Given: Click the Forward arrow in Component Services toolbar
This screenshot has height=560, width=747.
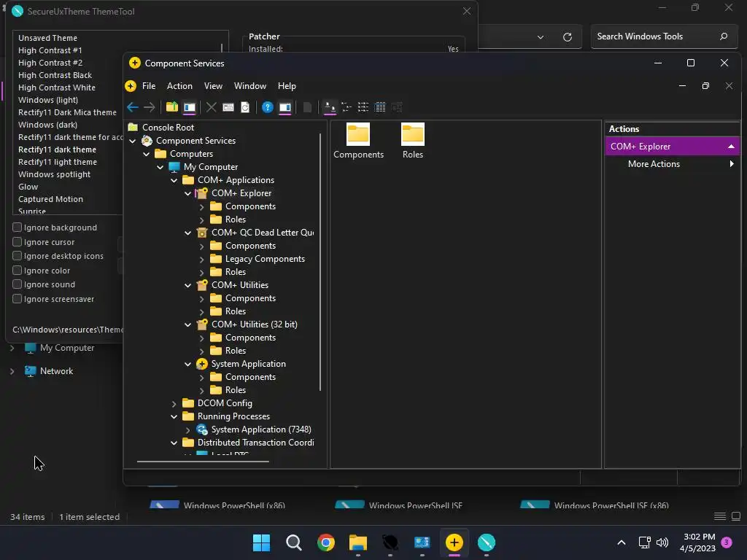Looking at the screenshot, I should click(x=149, y=107).
